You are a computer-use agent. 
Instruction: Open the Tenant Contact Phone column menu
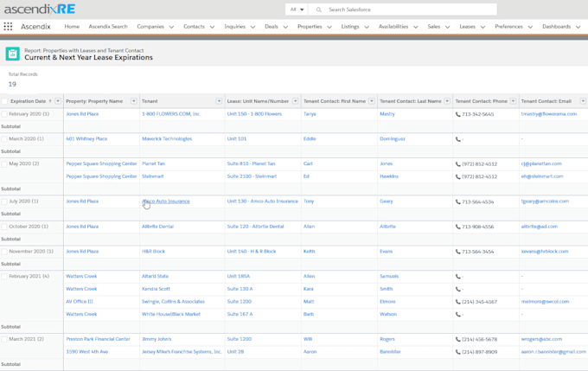coord(514,101)
